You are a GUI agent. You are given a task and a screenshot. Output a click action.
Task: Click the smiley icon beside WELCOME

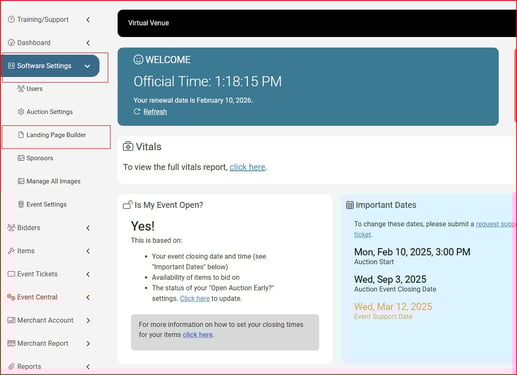coord(138,60)
